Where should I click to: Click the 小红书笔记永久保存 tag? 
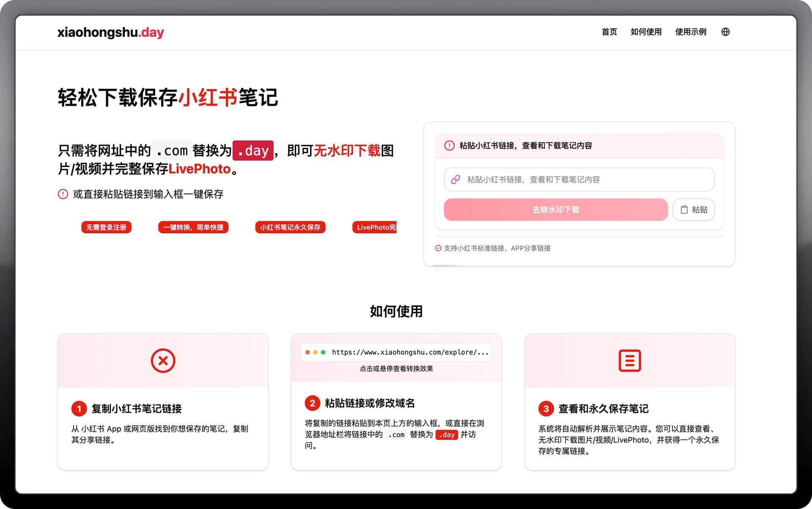pos(290,227)
